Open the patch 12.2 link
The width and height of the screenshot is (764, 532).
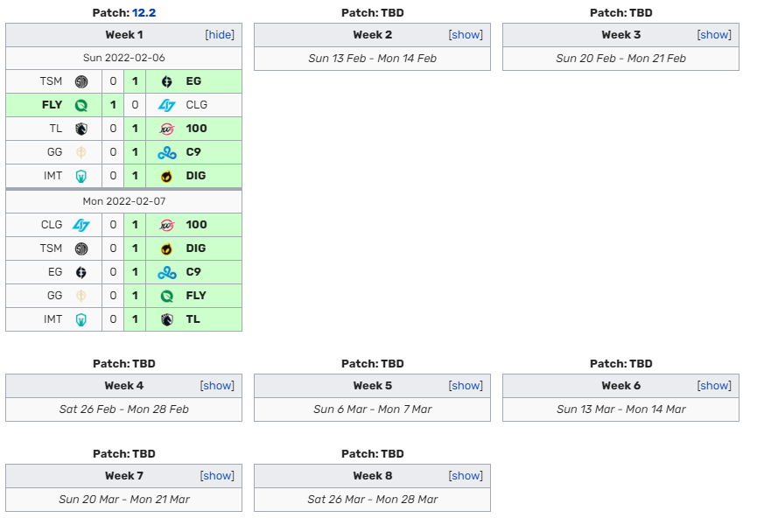tap(144, 12)
